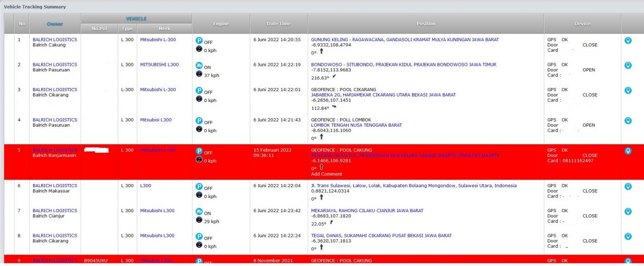This screenshot has width=644, height=266.
Task: Click speedometer icon in row 3
Action: tap(199, 99)
